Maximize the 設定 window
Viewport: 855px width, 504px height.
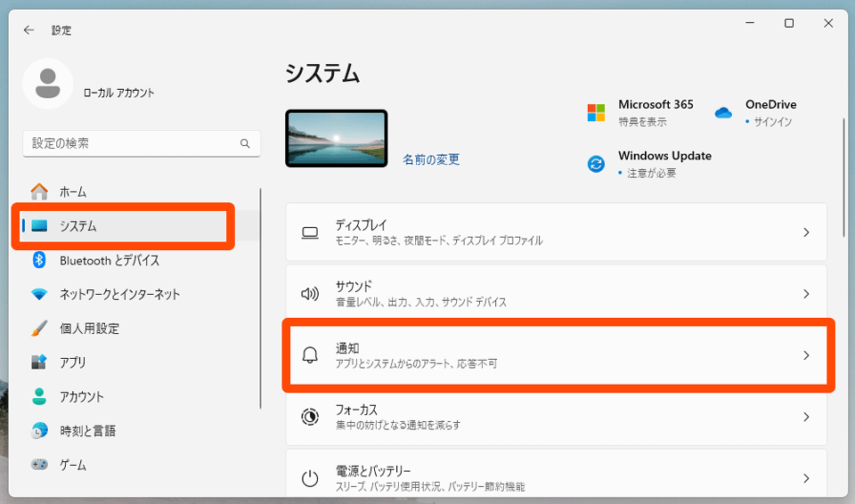pos(789,23)
